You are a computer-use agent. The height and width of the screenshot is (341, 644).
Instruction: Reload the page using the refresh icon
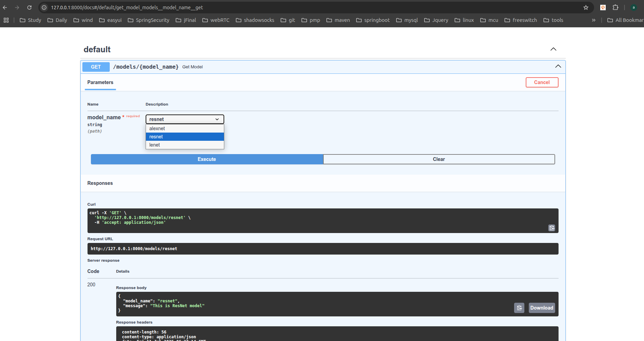pyautogui.click(x=29, y=8)
